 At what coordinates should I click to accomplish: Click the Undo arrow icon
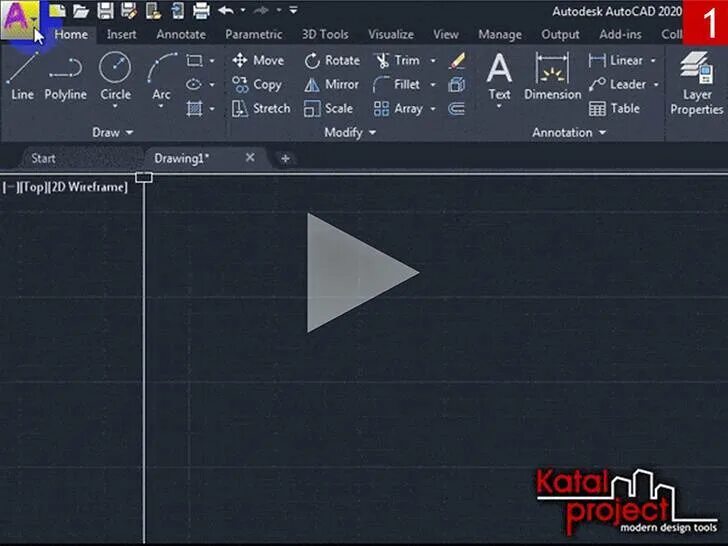pyautogui.click(x=226, y=10)
